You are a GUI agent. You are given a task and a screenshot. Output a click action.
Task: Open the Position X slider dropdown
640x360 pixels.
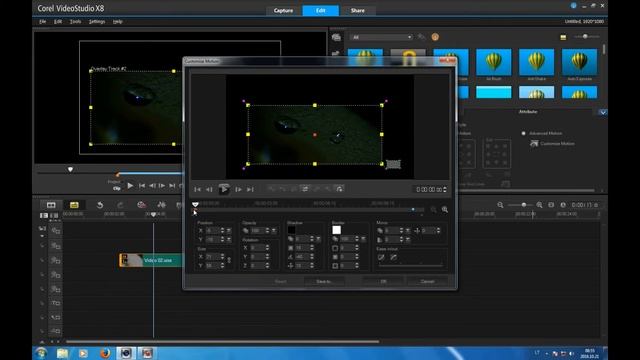pos(229,231)
